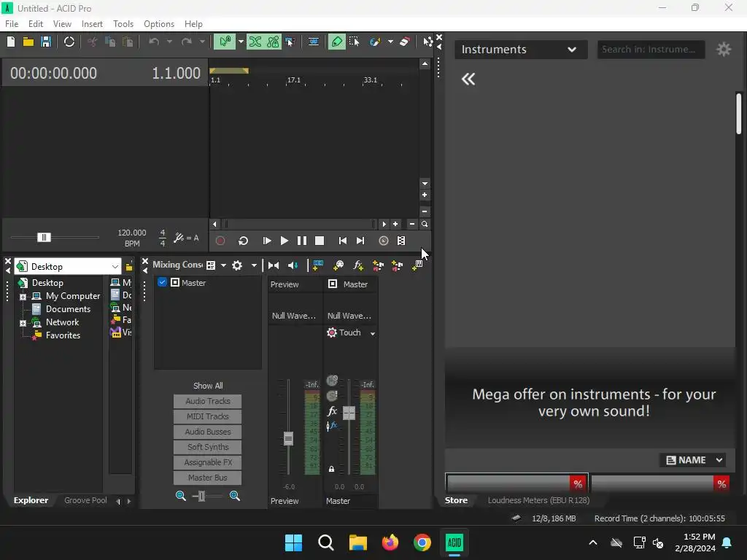Switch to the Groove Pool tab
This screenshot has height=560, width=747.
click(x=85, y=500)
